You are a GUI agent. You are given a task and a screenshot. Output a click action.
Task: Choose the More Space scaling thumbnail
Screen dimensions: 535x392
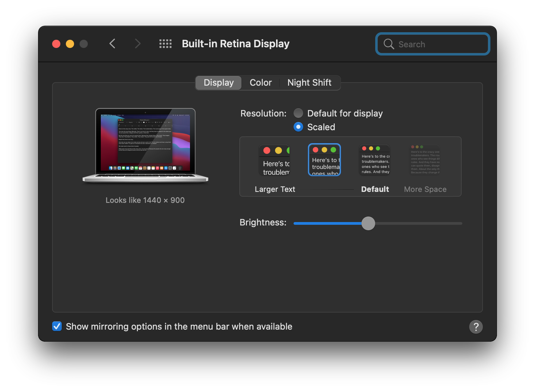coord(425,160)
